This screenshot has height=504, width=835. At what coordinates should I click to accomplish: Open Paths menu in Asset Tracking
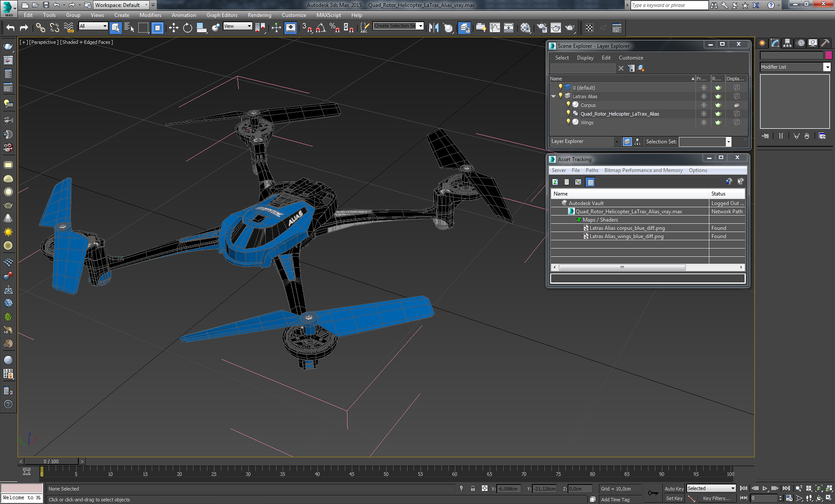591,170
